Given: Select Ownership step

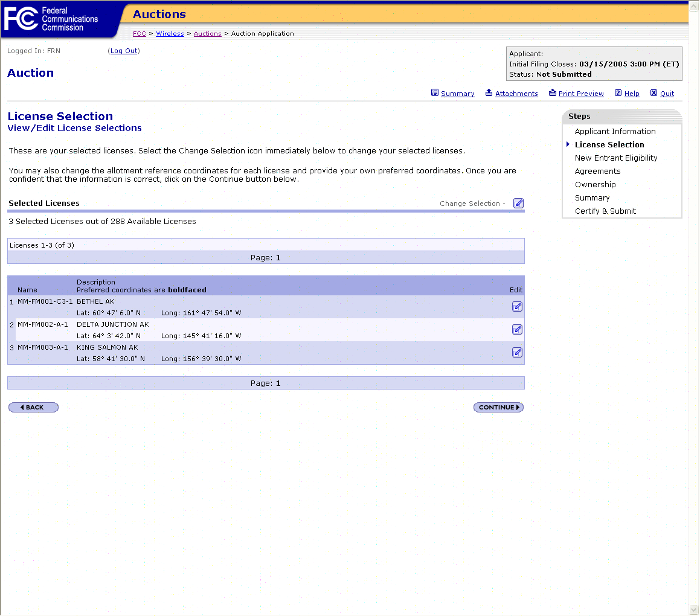Looking at the screenshot, I should (595, 185).
